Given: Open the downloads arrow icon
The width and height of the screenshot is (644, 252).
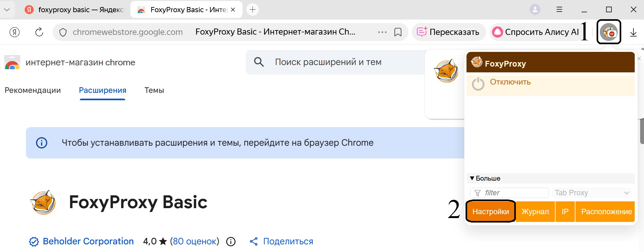Looking at the screenshot, I should tap(633, 32).
